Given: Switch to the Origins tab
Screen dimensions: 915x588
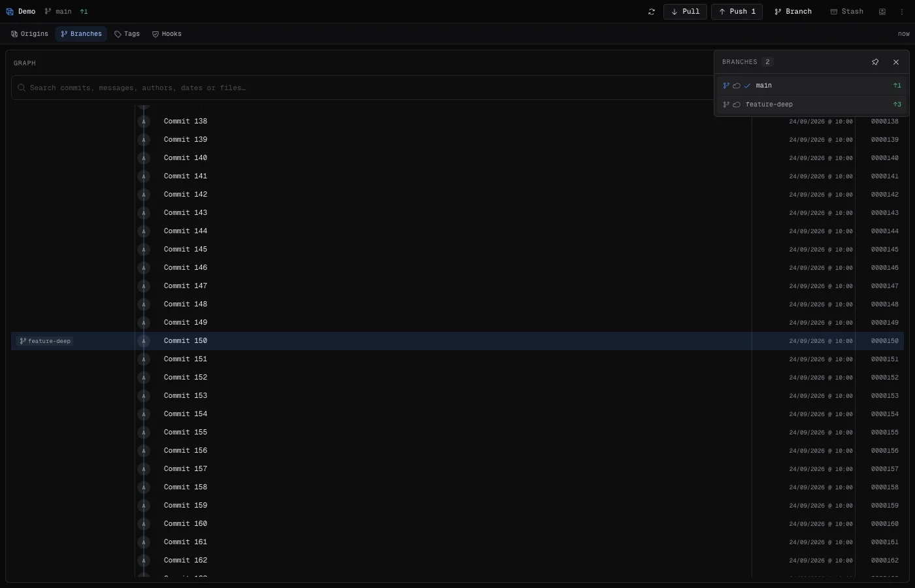Looking at the screenshot, I should [x=30, y=34].
